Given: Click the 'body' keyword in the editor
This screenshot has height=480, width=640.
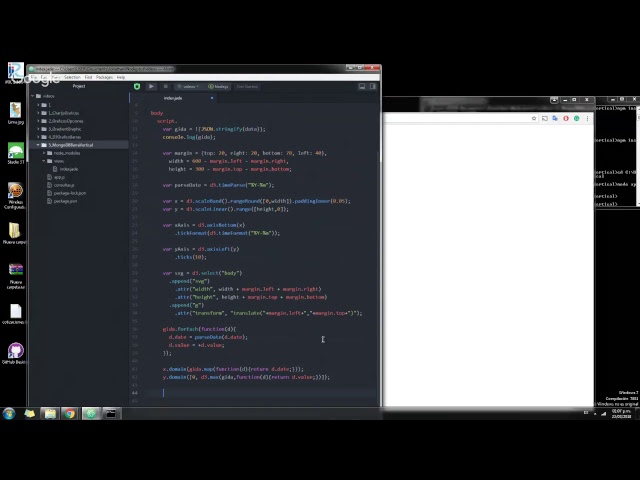Looking at the screenshot, I should click(157, 113).
